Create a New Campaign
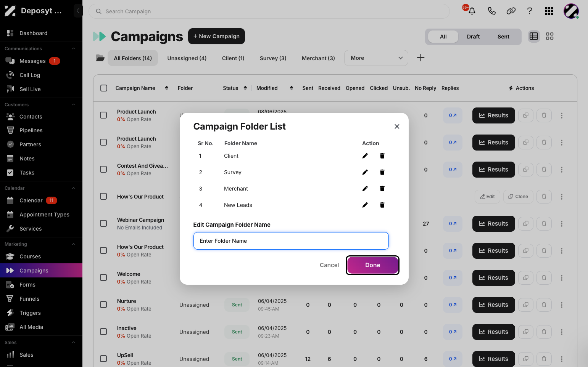588x367 pixels. (216, 36)
